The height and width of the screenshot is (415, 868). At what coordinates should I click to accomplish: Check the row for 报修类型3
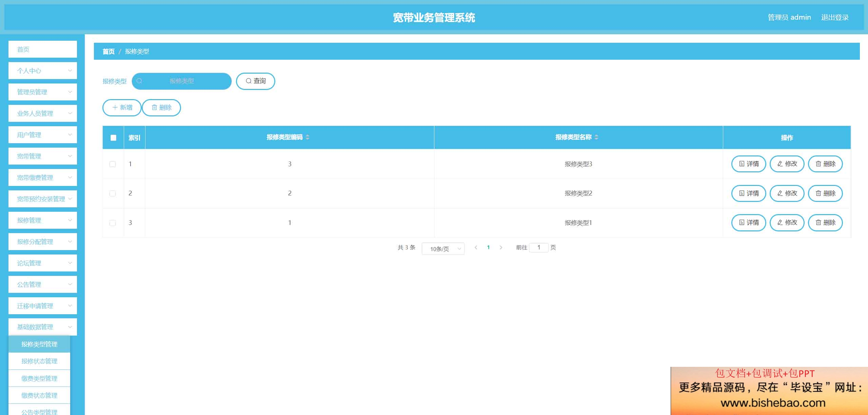click(x=113, y=164)
